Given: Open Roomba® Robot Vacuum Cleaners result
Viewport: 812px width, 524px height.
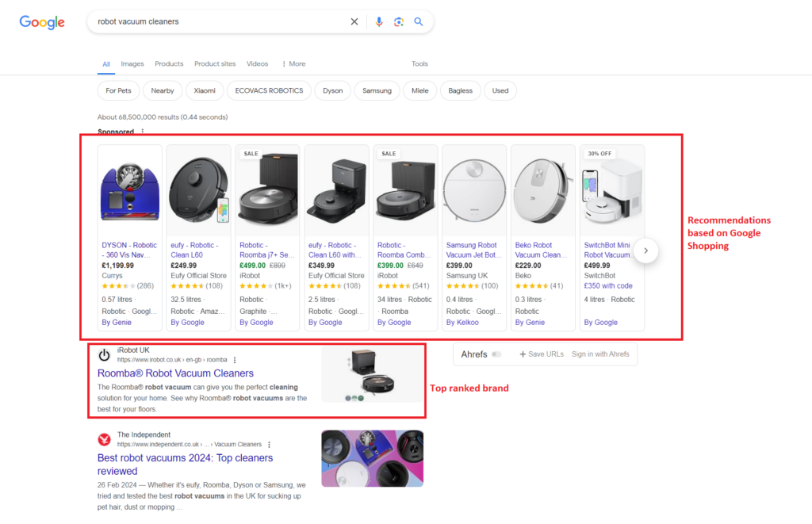Looking at the screenshot, I should (x=175, y=373).
